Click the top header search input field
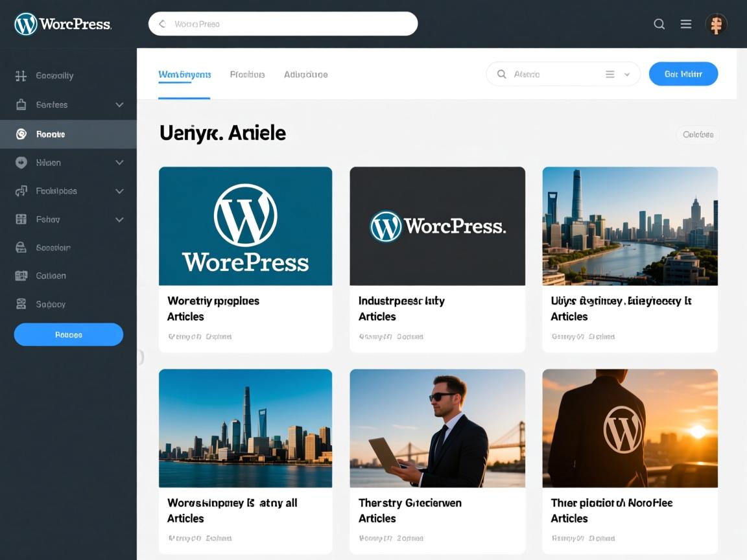This screenshot has height=560, width=747. (x=292, y=24)
